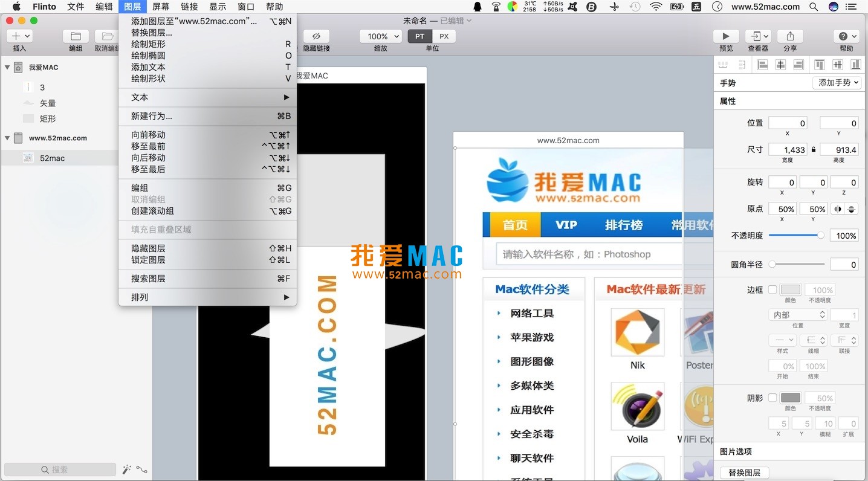
Task: Click the home screen icon beside 我爱MAC
Action: (x=18, y=67)
